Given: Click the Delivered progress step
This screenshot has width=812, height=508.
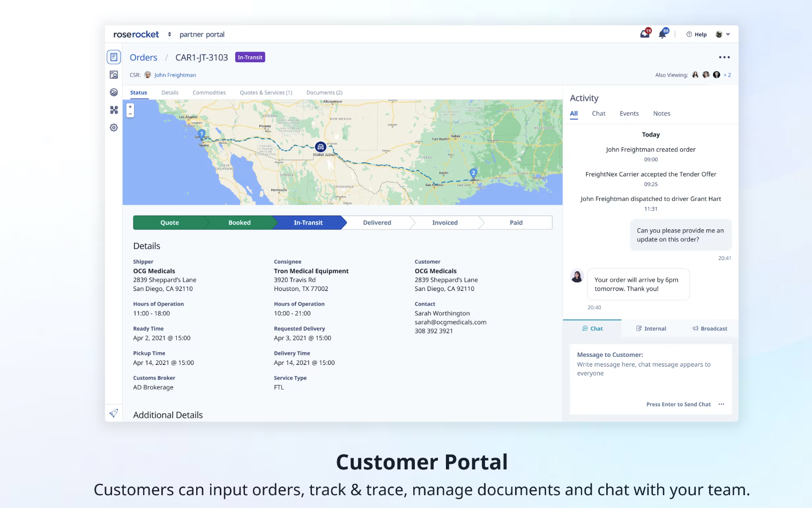Looking at the screenshot, I should tap(377, 223).
